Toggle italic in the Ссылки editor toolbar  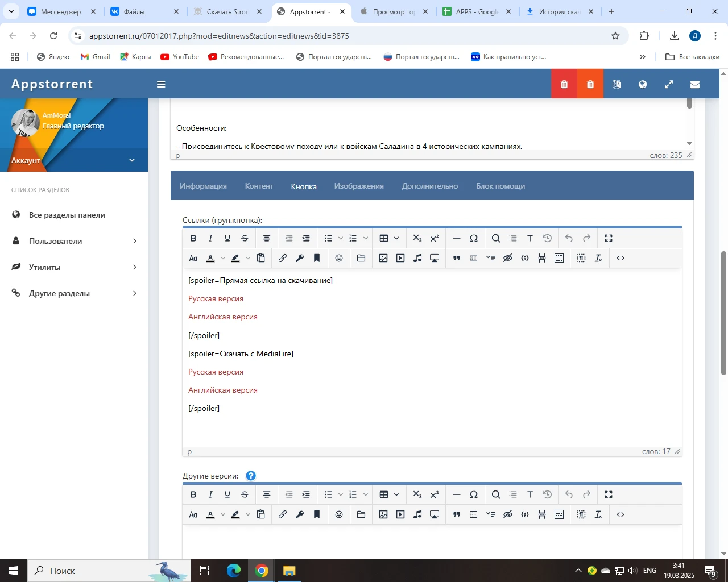coord(210,238)
